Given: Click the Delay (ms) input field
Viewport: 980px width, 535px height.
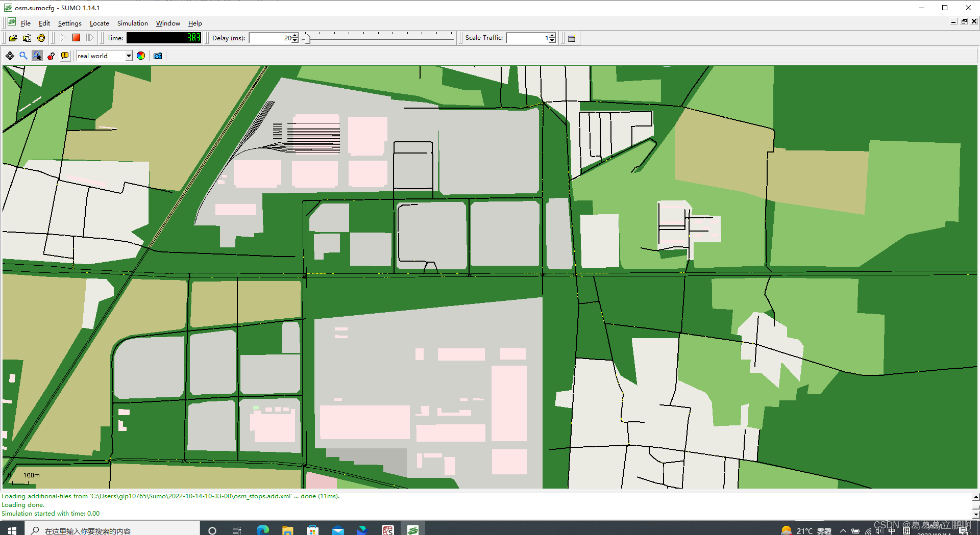Looking at the screenshot, I should coord(270,38).
